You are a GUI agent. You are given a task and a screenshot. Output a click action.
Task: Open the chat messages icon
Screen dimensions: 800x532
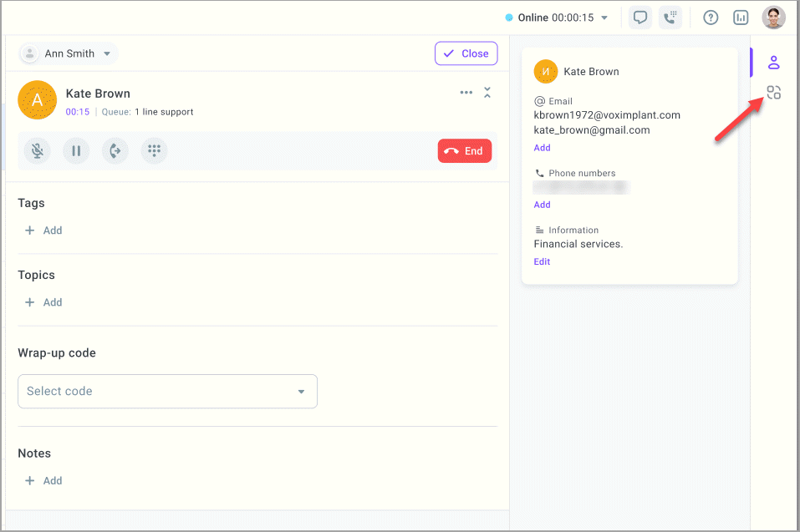point(640,18)
